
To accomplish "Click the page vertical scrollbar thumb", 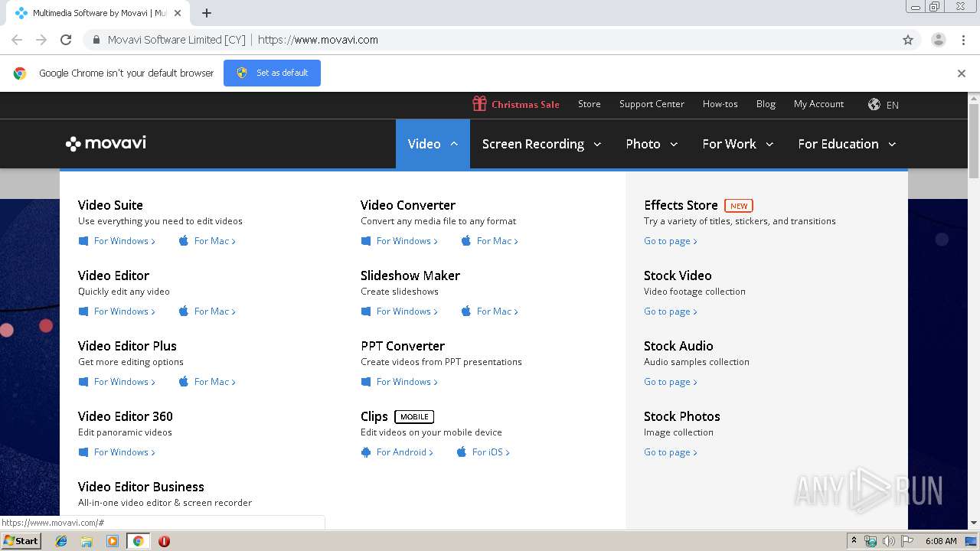I will pos(974,142).
